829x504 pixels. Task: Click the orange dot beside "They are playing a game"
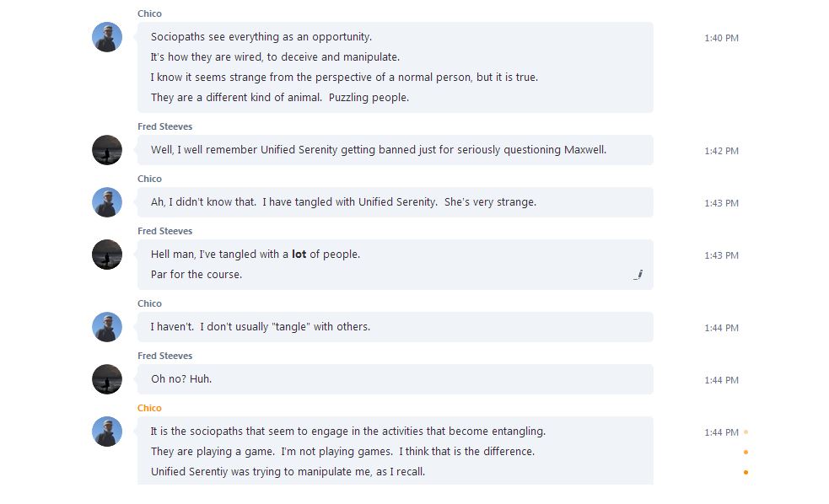tap(746, 452)
